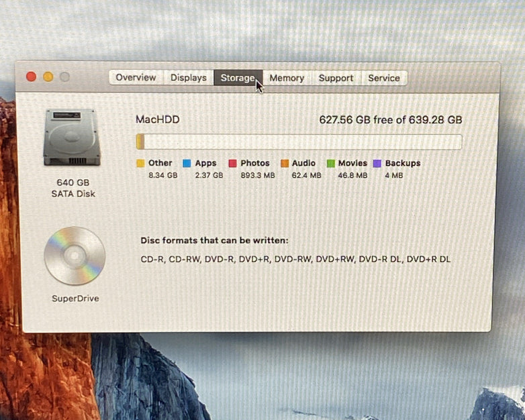This screenshot has height=420, width=525.
Task: Click the '627.56 GB free of 639.28 GB' text
Action: 391,120
